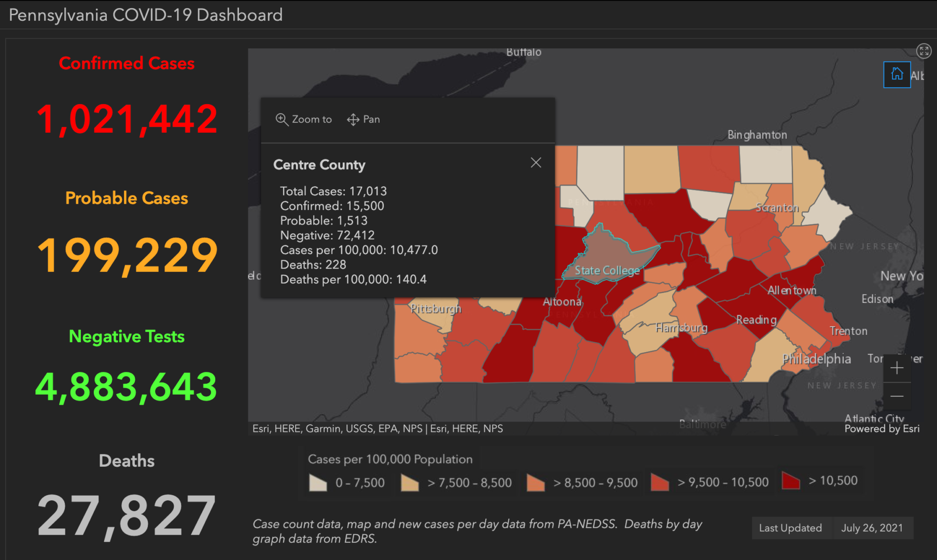Click the Esri, HERE, Garmin attribution text
This screenshot has width=937, height=560.
377,428
